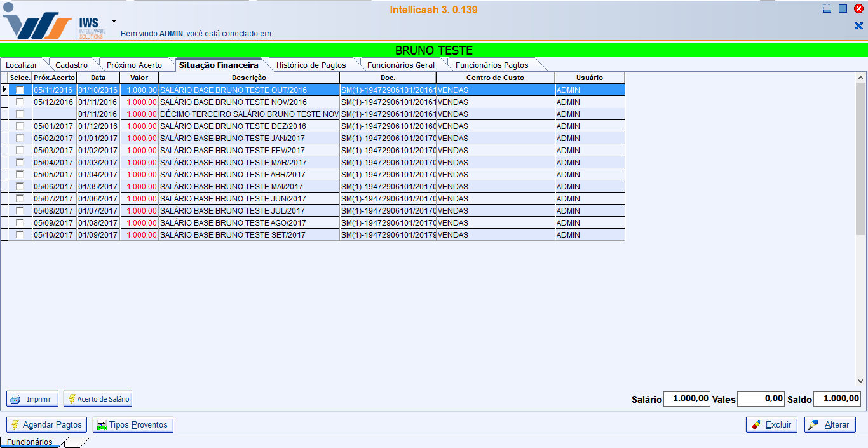
Task: Click the Descrição column header
Action: [x=248, y=78]
